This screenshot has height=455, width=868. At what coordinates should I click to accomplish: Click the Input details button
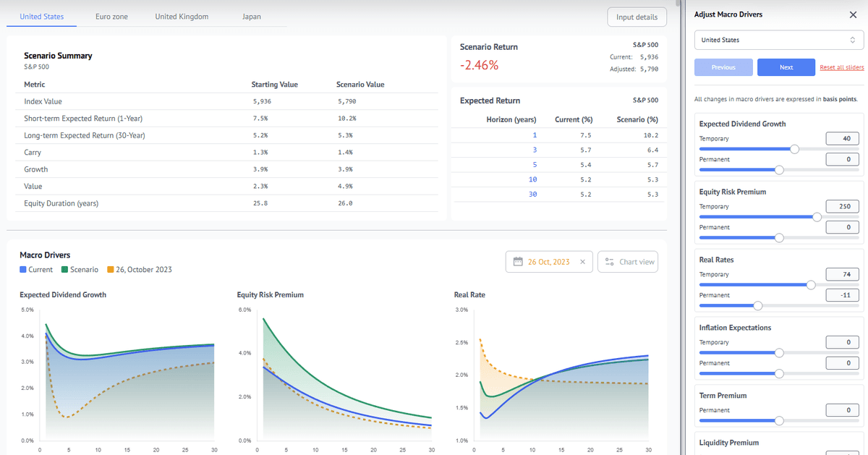point(637,17)
